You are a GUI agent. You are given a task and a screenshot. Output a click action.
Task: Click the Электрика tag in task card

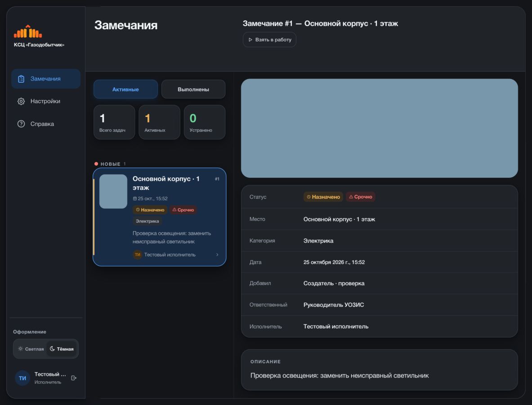click(147, 221)
